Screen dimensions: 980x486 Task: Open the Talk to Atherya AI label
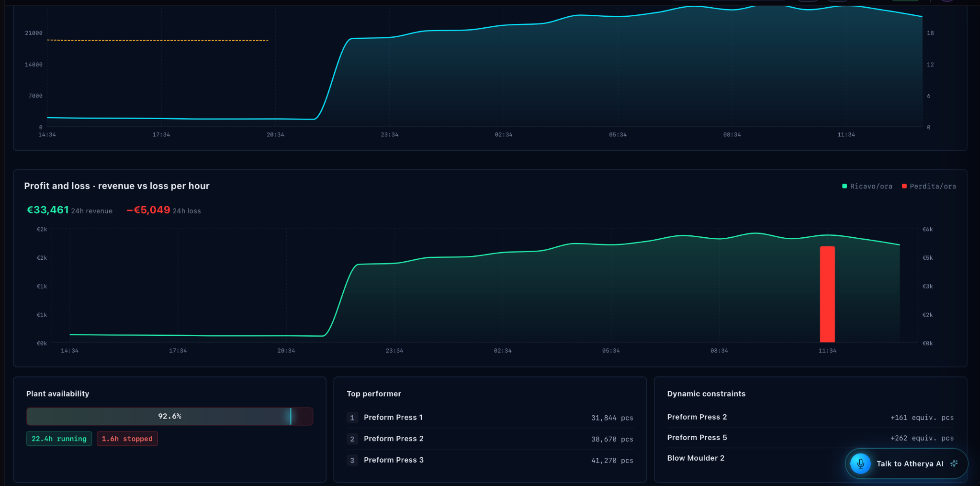pos(910,464)
